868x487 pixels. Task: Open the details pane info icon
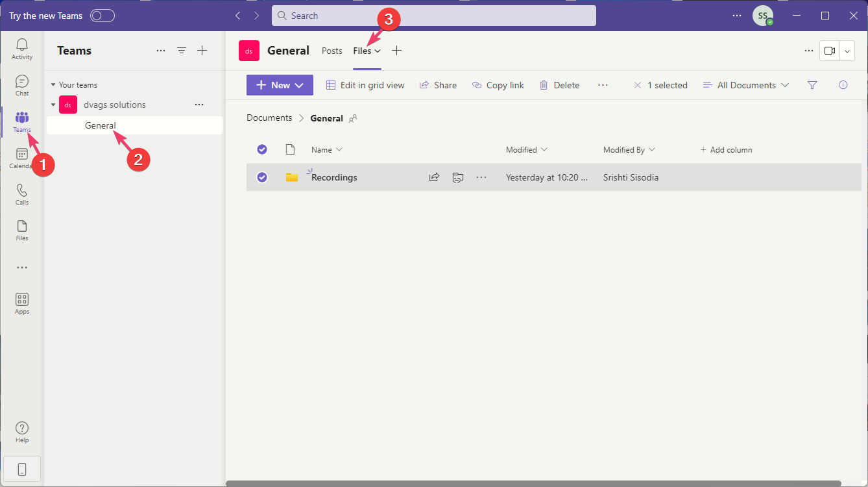(x=843, y=85)
